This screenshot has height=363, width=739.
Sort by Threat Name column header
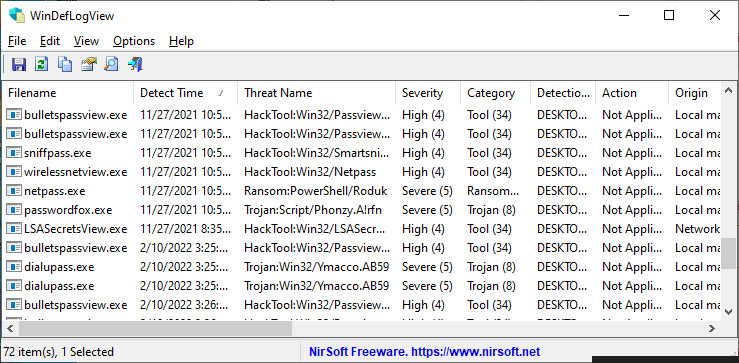coord(317,93)
